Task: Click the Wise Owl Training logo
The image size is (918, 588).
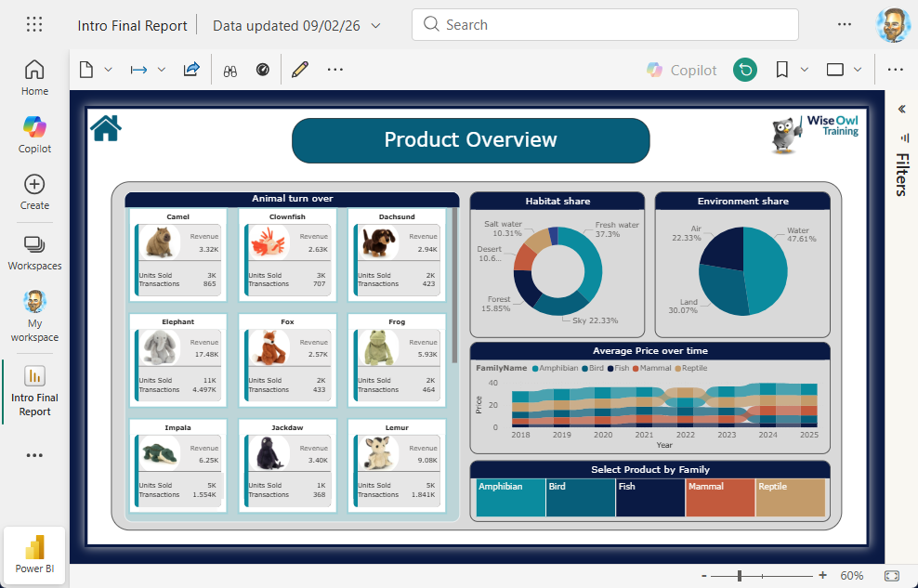Action: (818, 129)
